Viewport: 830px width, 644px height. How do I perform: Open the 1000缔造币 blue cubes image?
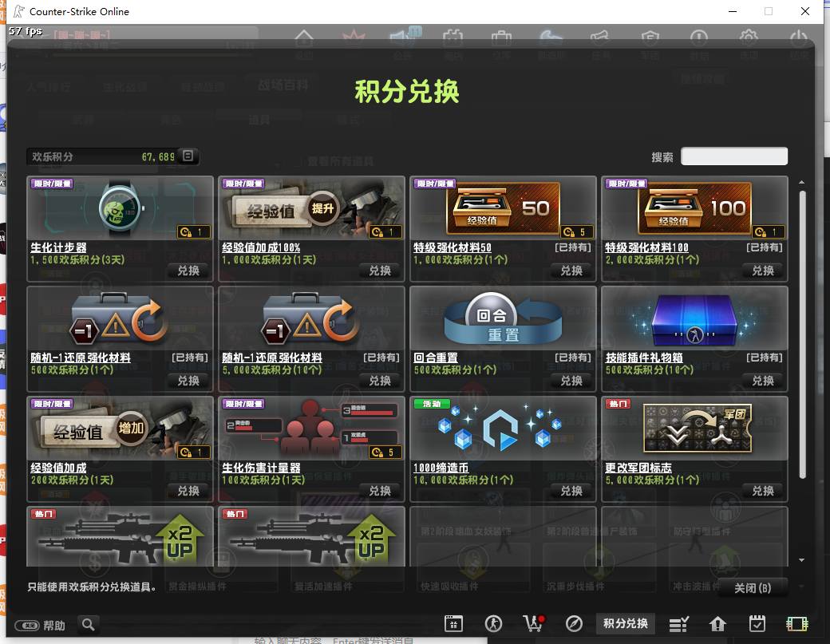pos(503,429)
